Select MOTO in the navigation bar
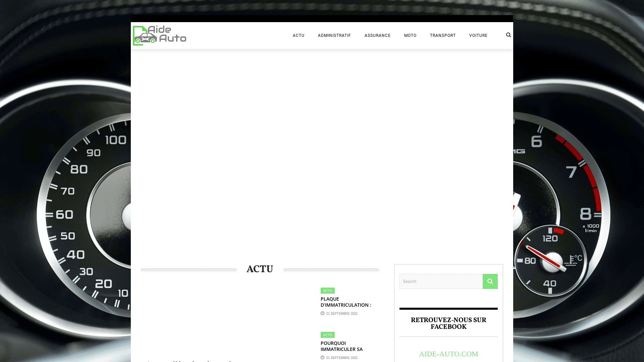The height and width of the screenshot is (362, 644). 410,36
